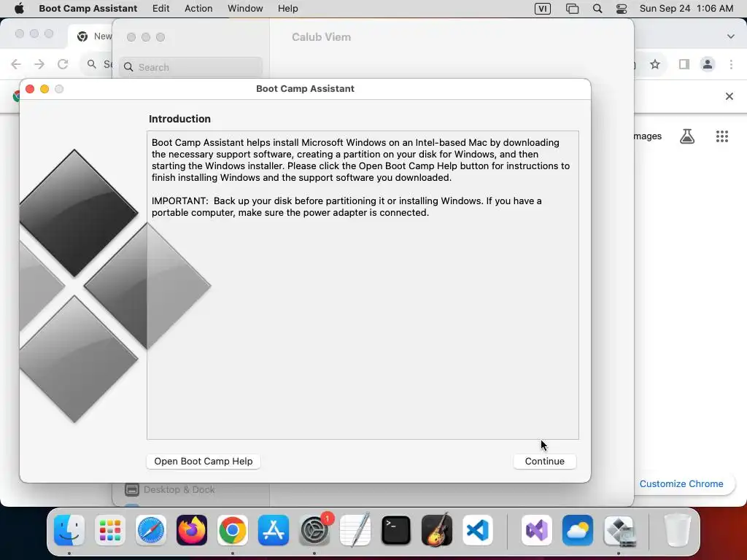This screenshot has height=560, width=747.
Task: Open Visual Studio Code from the Dock
Action: click(x=478, y=530)
